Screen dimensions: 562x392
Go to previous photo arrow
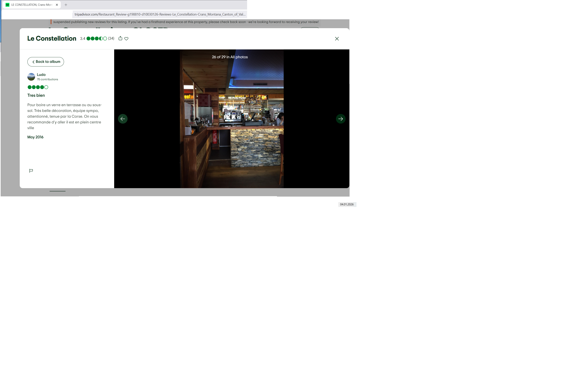click(x=123, y=119)
